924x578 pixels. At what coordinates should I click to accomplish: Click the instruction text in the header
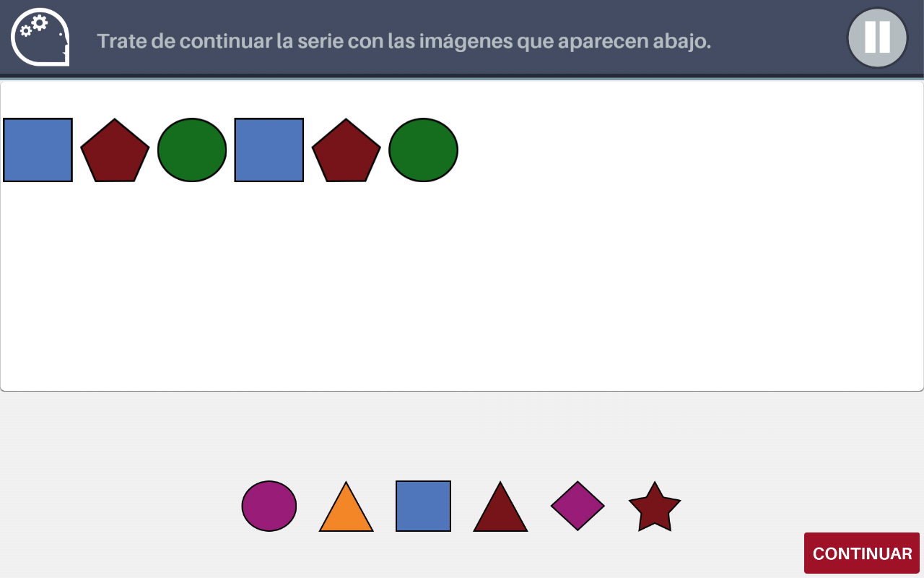pyautogui.click(x=404, y=41)
